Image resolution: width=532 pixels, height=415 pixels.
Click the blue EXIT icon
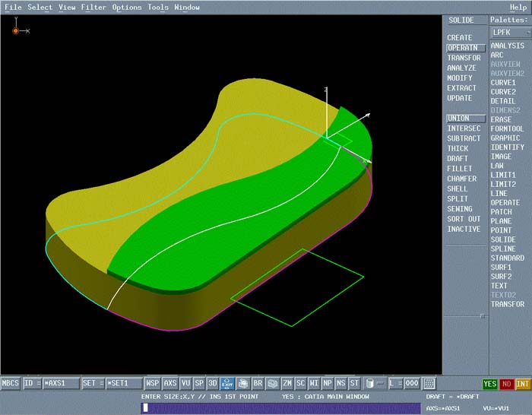point(227,384)
